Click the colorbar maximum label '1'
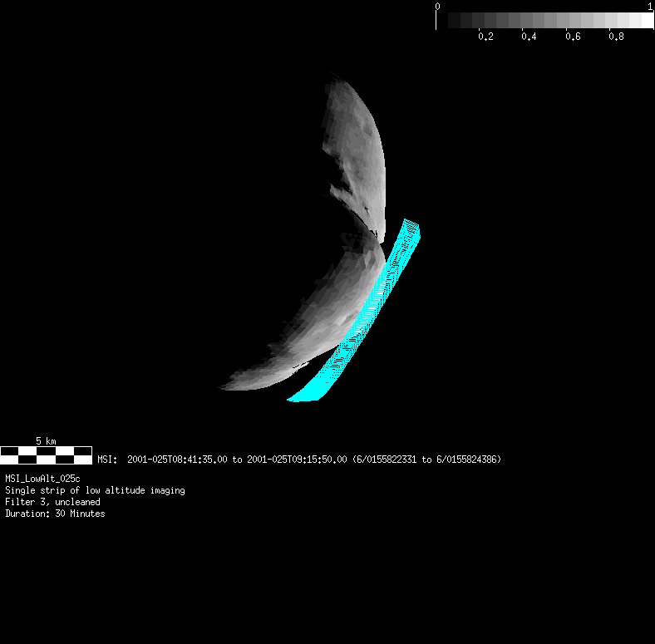This screenshot has height=644, width=655. 649,7
